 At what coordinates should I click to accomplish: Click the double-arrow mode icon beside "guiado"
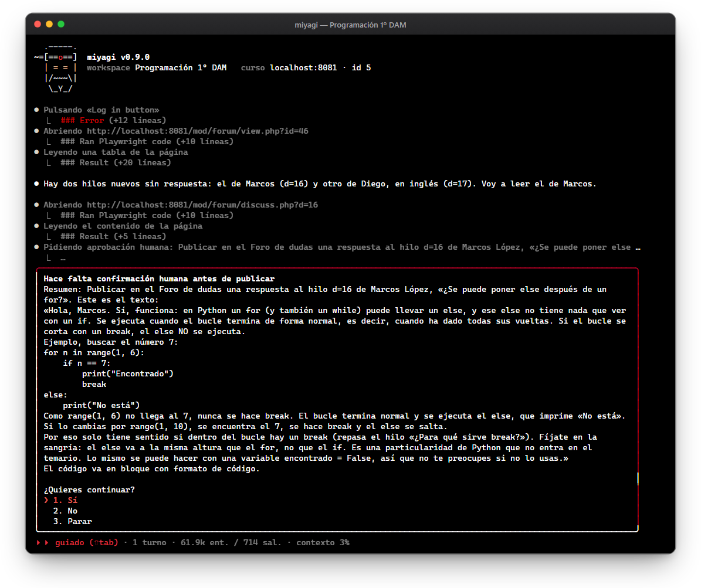42,542
